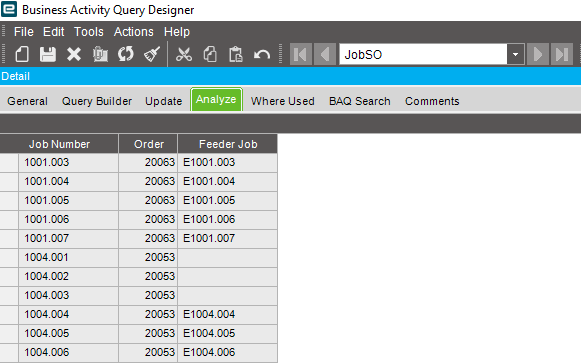Paste using the clipboard icon
Viewport: 581px width, 363px height.
tap(236, 54)
